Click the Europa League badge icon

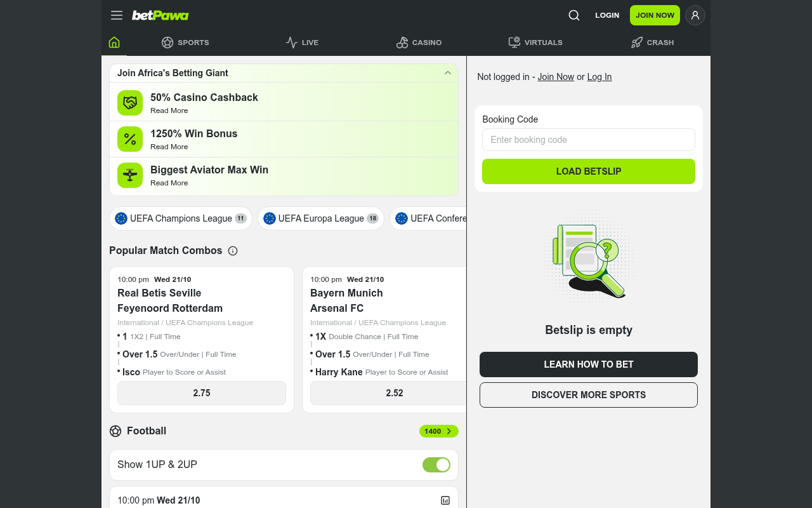pyautogui.click(x=270, y=218)
